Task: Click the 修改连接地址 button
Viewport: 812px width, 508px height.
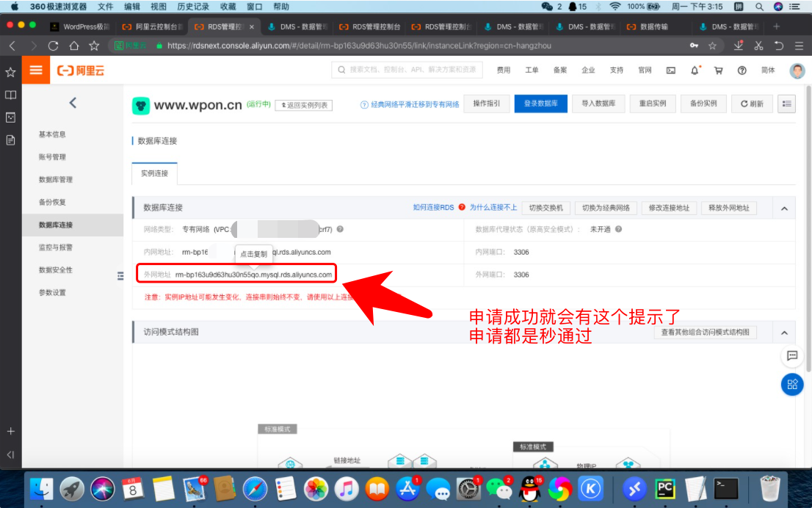Action: coord(669,208)
